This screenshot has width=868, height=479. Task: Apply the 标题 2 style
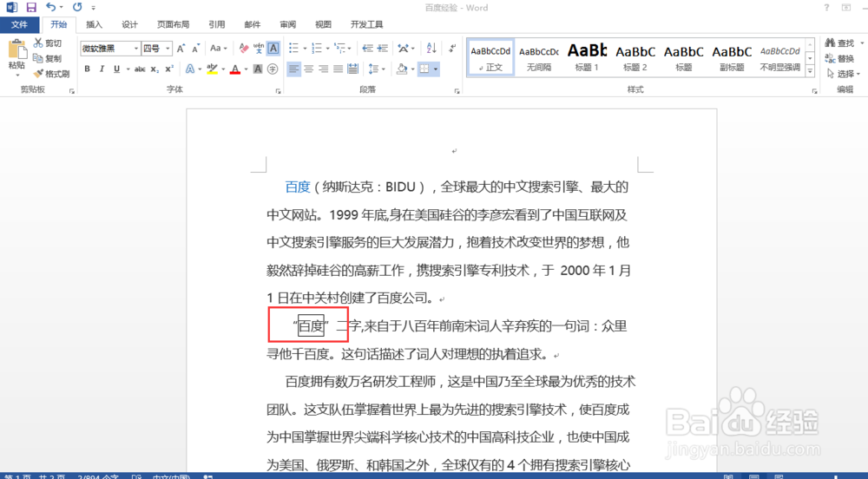(635, 57)
